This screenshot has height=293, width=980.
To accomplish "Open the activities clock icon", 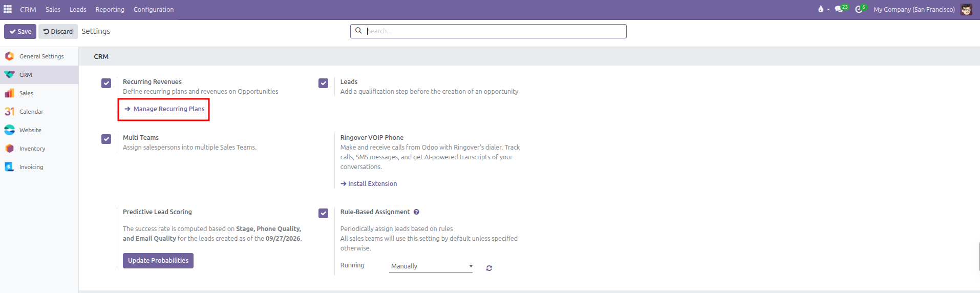I will (x=859, y=9).
